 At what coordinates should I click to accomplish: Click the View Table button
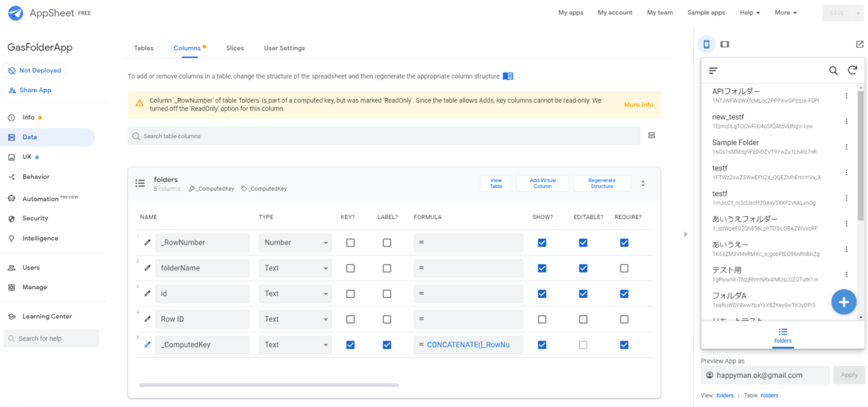tap(496, 183)
